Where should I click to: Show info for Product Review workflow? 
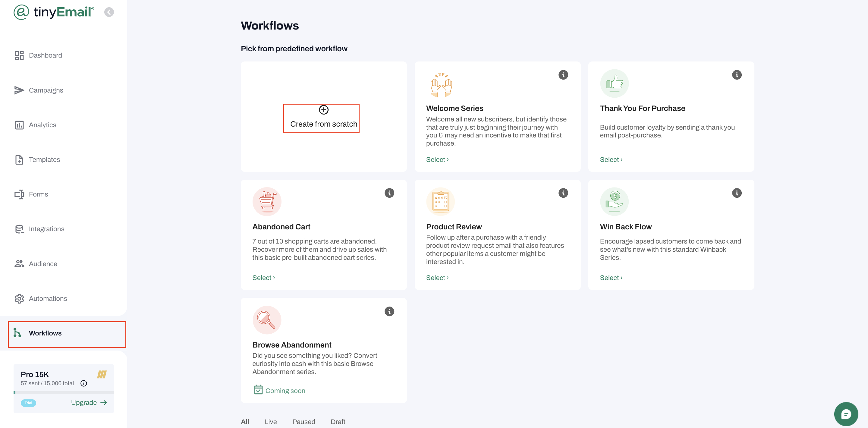[563, 193]
